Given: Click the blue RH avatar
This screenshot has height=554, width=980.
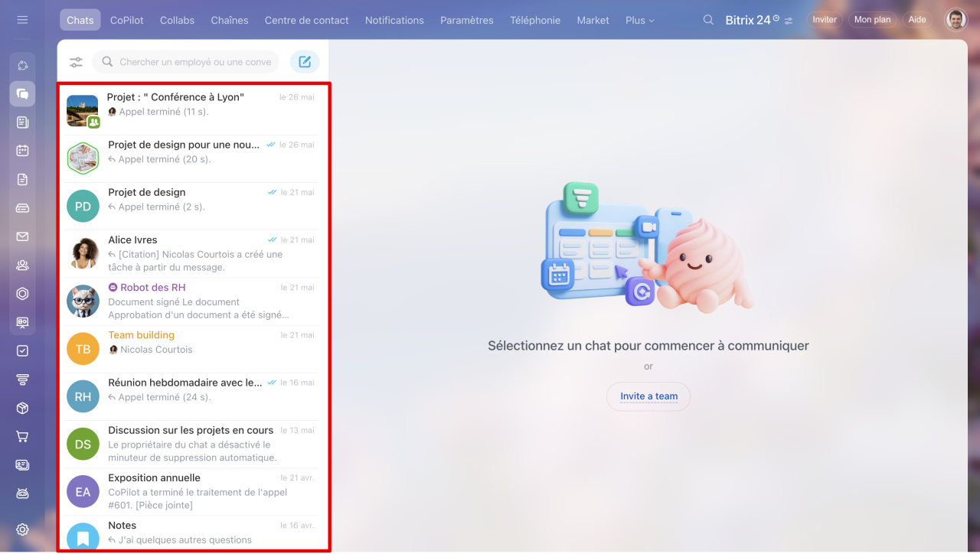Looking at the screenshot, I should coord(83,396).
